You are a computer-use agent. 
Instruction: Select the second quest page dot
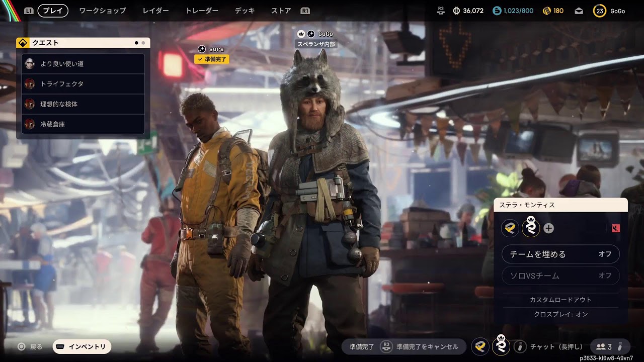point(143,43)
